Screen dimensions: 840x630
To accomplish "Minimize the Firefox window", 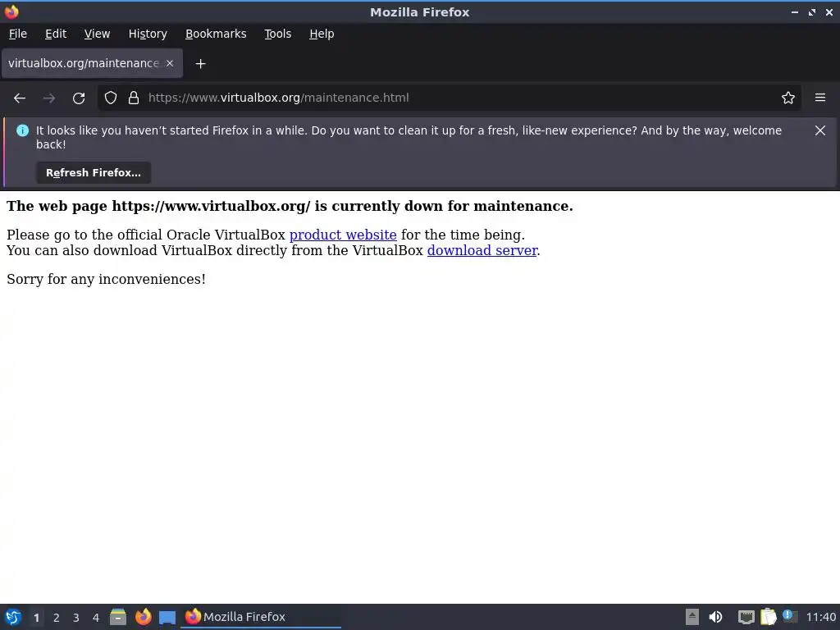I will coord(794,11).
